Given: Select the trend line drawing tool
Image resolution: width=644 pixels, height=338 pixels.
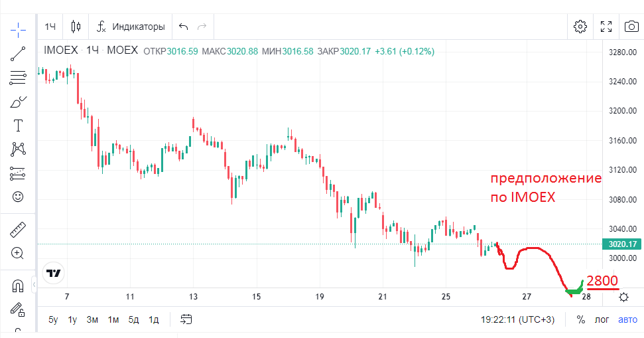Looking at the screenshot, I should (x=18, y=54).
